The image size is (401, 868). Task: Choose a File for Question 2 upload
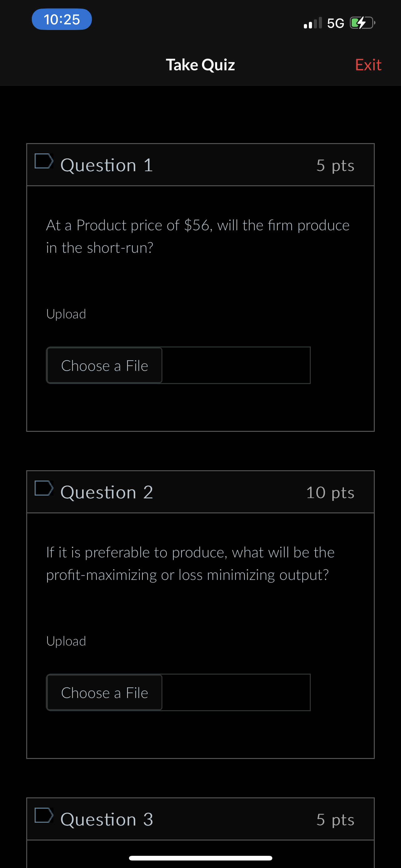(104, 692)
